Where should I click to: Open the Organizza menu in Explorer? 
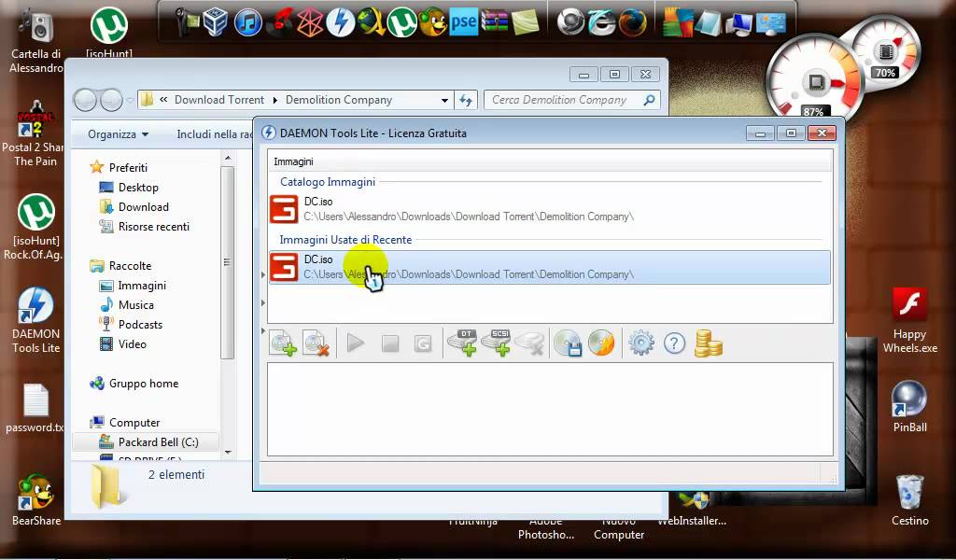coord(118,134)
